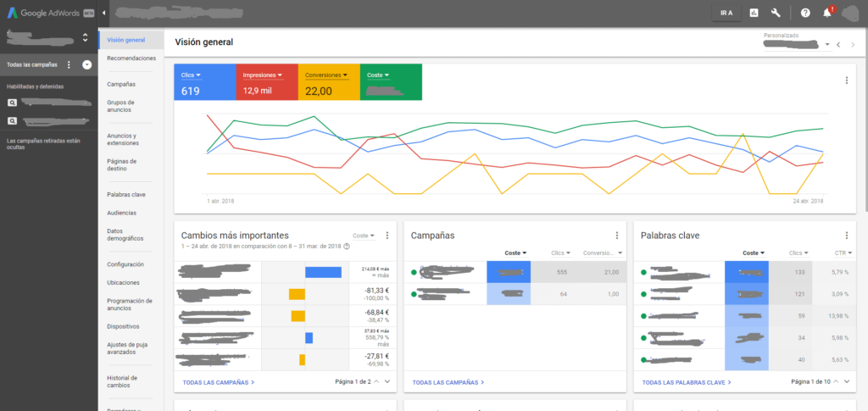Click TODAS LAS CAMPAÑAS link in Campañas card

coord(448,382)
